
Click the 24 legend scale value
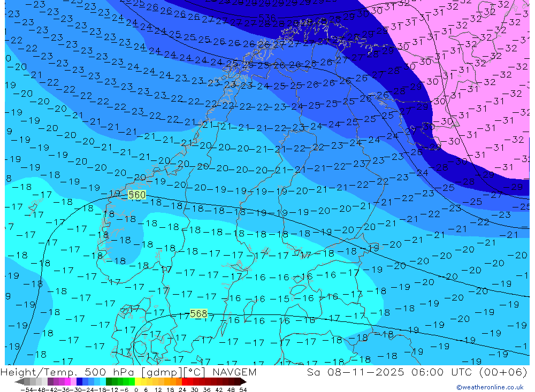tap(182, 390)
